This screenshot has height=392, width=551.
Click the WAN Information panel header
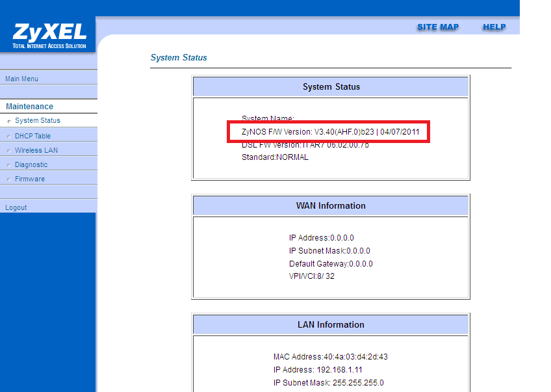point(331,205)
